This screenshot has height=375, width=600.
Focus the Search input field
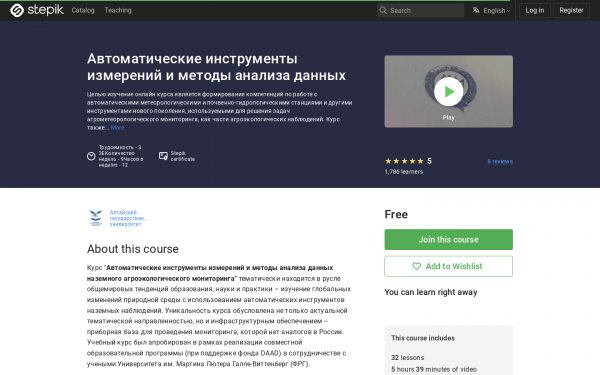(x=420, y=10)
